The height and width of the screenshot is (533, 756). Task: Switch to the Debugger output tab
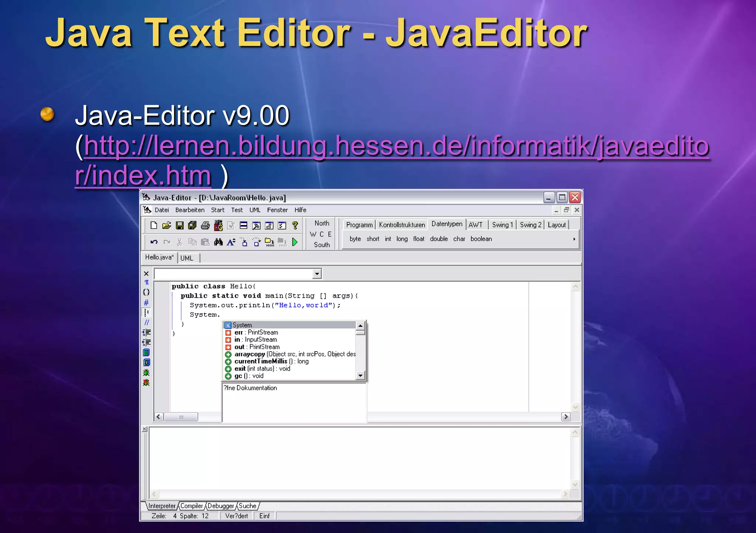tap(221, 506)
